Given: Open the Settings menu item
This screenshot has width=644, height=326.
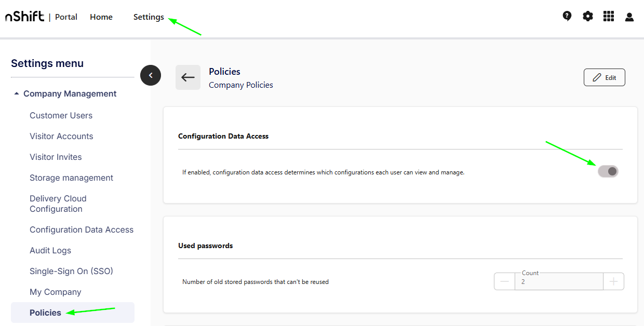Looking at the screenshot, I should click(148, 17).
